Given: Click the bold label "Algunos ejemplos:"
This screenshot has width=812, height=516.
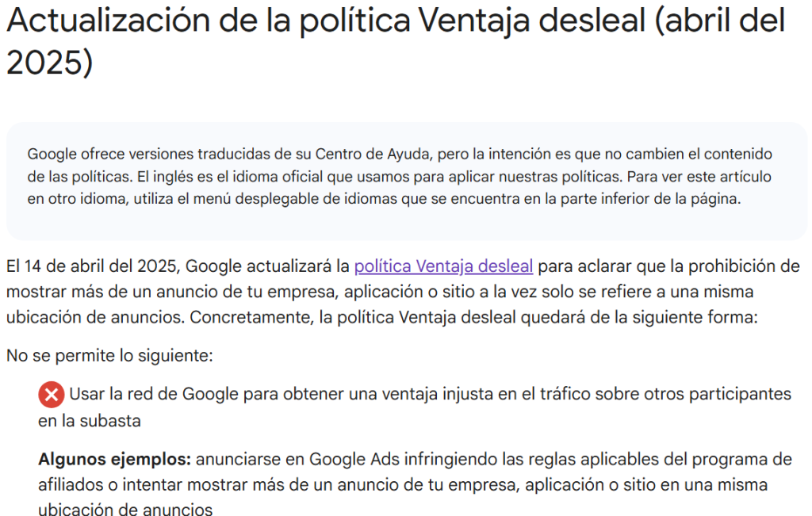Looking at the screenshot, I should [x=115, y=460].
